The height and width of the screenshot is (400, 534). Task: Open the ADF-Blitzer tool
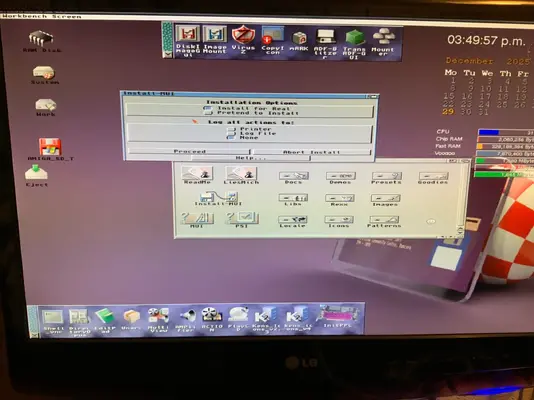(325, 44)
